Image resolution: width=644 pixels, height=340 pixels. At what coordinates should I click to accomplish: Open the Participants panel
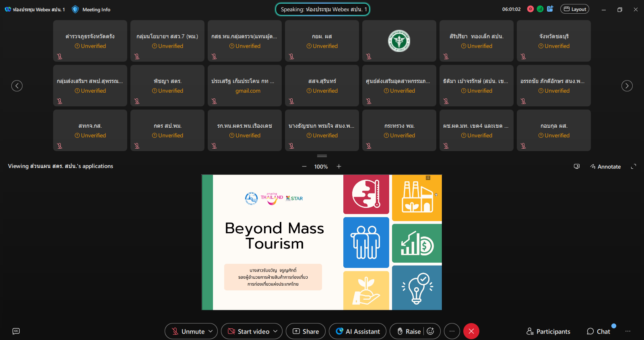point(548,331)
